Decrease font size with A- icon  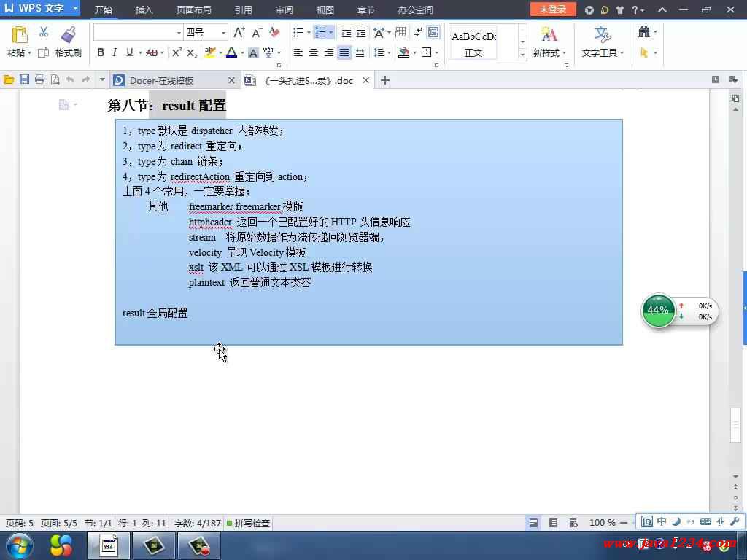256,32
